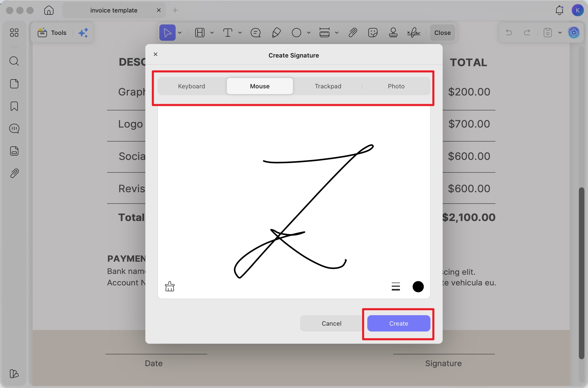This screenshot has height=388, width=588.
Task: Click the Date label on invoice
Action: point(154,363)
